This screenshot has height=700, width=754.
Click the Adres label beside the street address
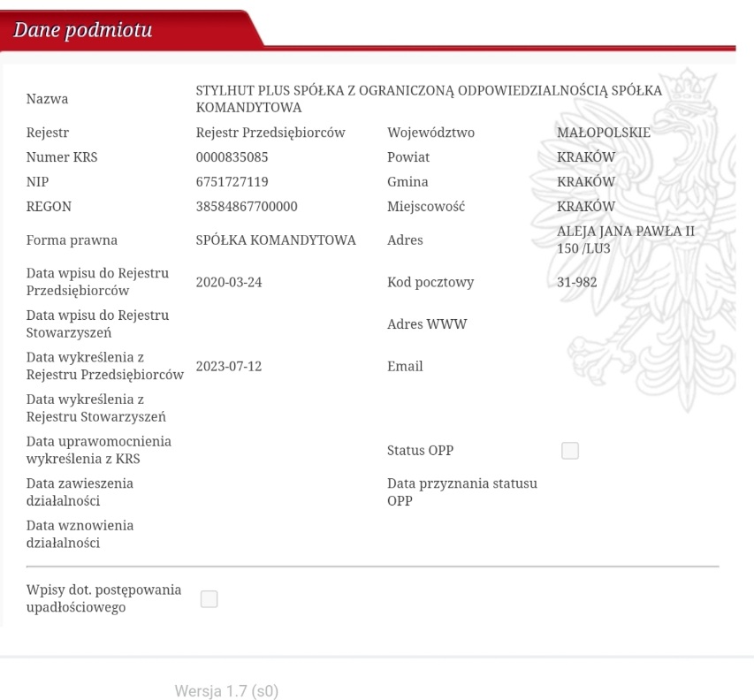click(405, 240)
